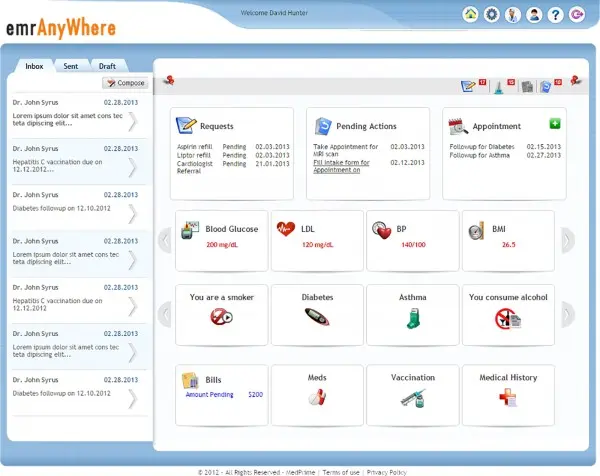Open the Blood Glucose meter icon
This screenshot has width=600, height=476.
190,230
